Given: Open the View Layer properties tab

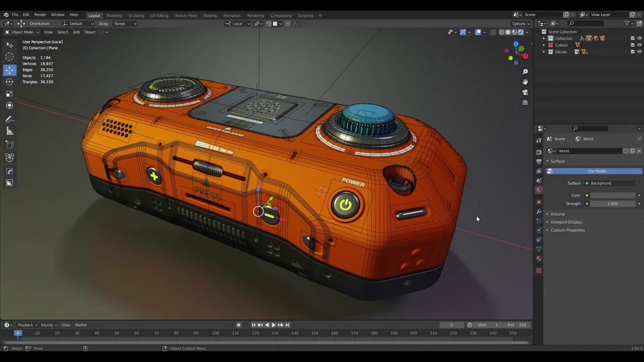Looking at the screenshot, I should pos(539,171).
